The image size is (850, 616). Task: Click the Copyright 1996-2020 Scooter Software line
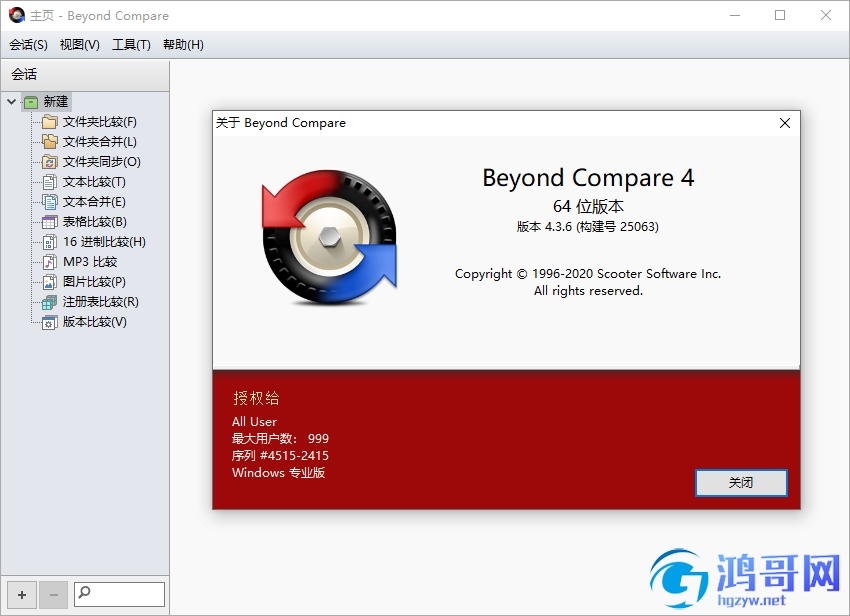[588, 274]
